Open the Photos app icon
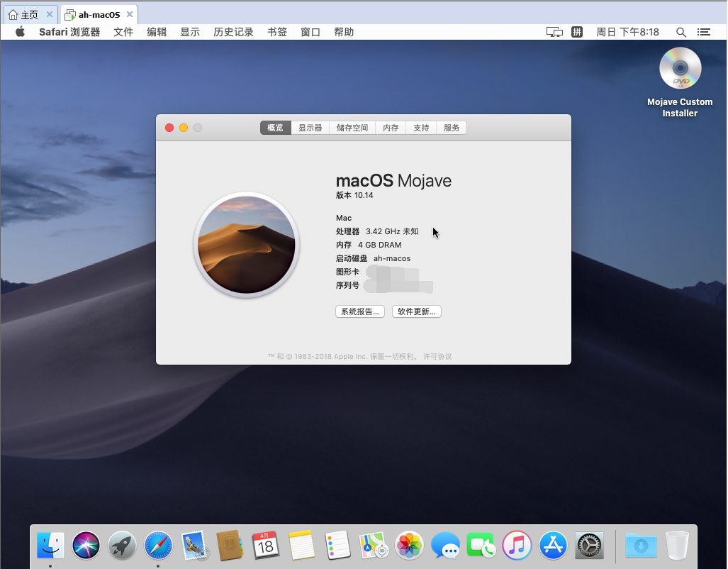 pos(409,545)
